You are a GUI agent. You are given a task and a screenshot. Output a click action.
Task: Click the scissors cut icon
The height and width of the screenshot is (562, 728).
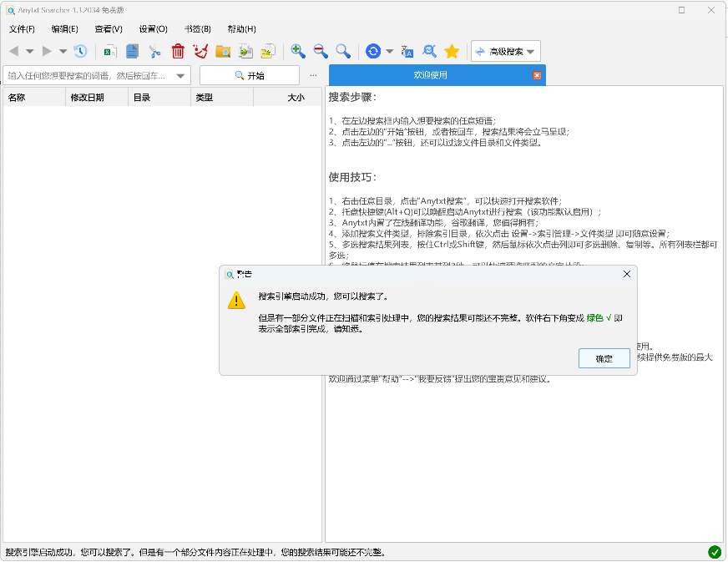pos(154,51)
